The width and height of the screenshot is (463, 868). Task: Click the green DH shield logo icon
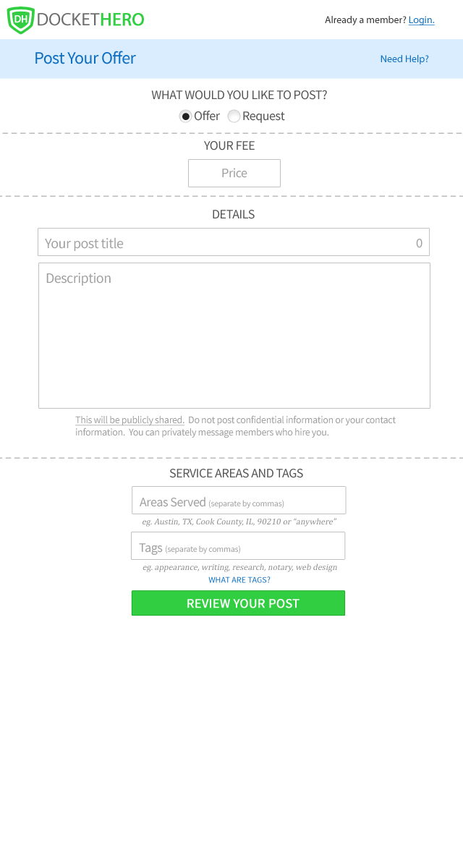click(x=21, y=20)
